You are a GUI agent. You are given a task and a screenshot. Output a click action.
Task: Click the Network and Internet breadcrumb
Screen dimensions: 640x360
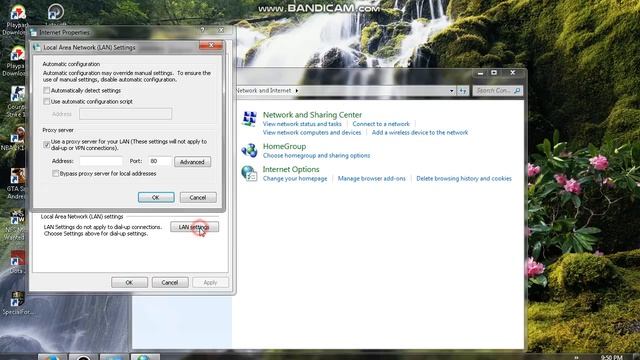pyautogui.click(x=264, y=91)
